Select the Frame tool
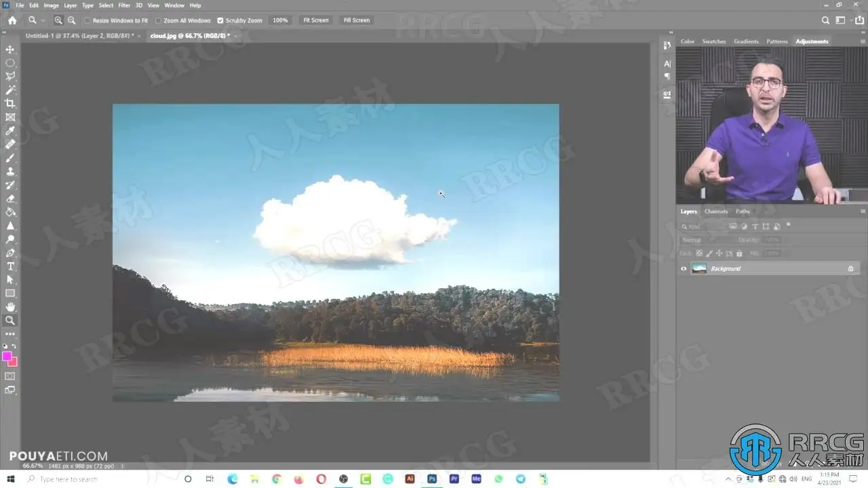 (10, 117)
